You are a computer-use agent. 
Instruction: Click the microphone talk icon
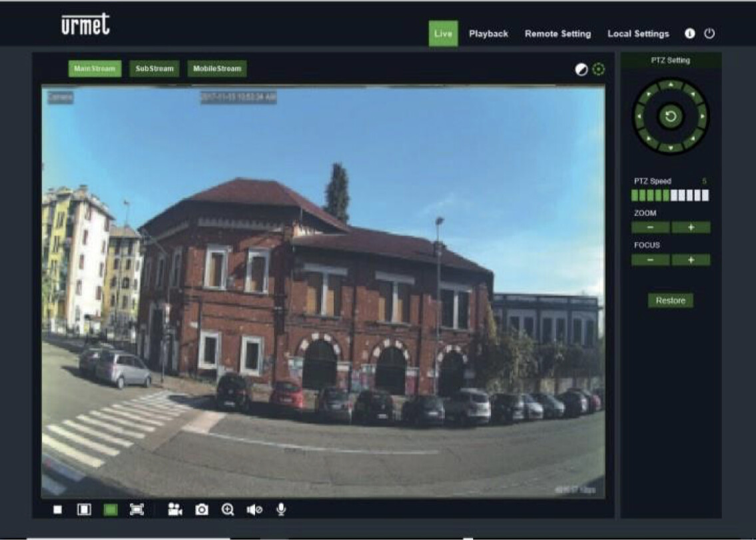tap(281, 509)
